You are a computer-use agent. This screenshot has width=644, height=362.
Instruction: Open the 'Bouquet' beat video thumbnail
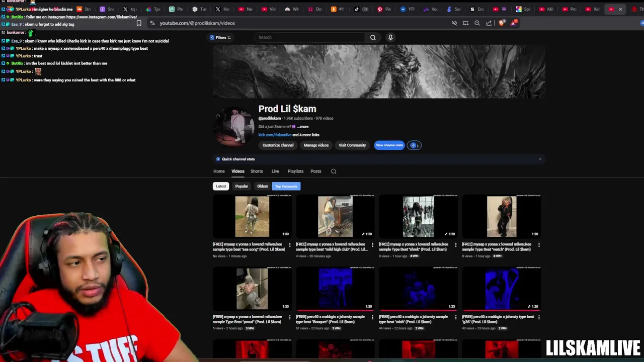click(335, 289)
